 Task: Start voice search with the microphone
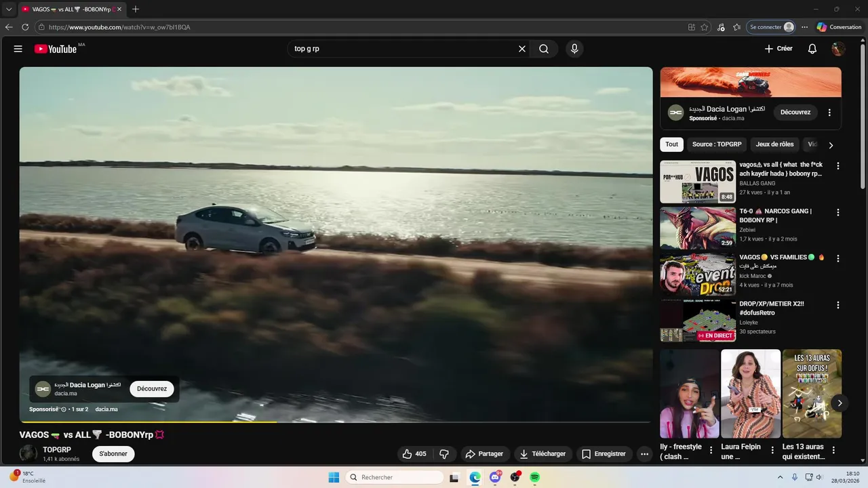point(574,49)
